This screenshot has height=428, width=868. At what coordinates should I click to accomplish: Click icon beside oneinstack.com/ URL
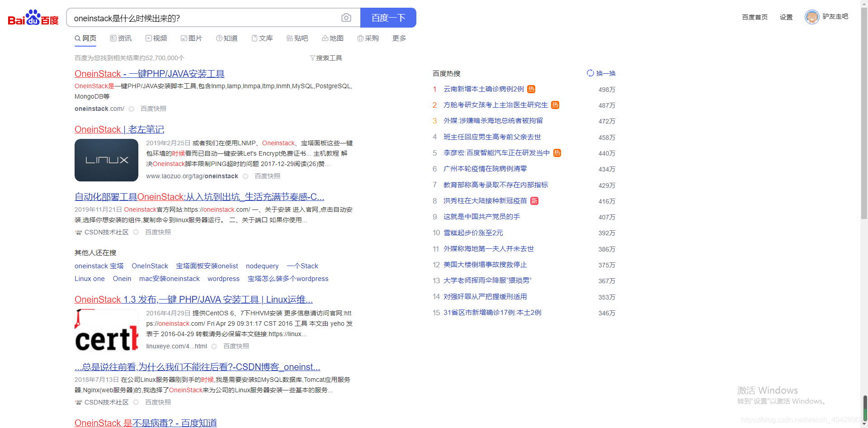coord(132,109)
